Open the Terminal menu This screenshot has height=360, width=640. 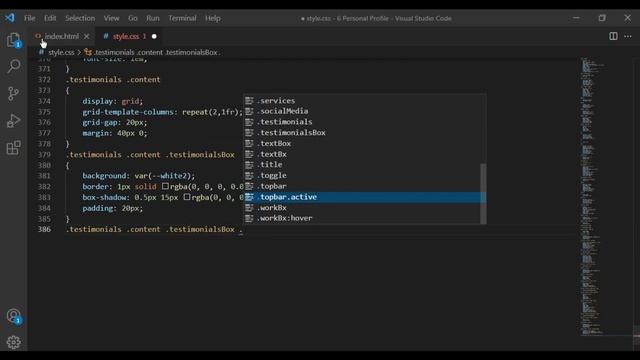tap(182, 18)
